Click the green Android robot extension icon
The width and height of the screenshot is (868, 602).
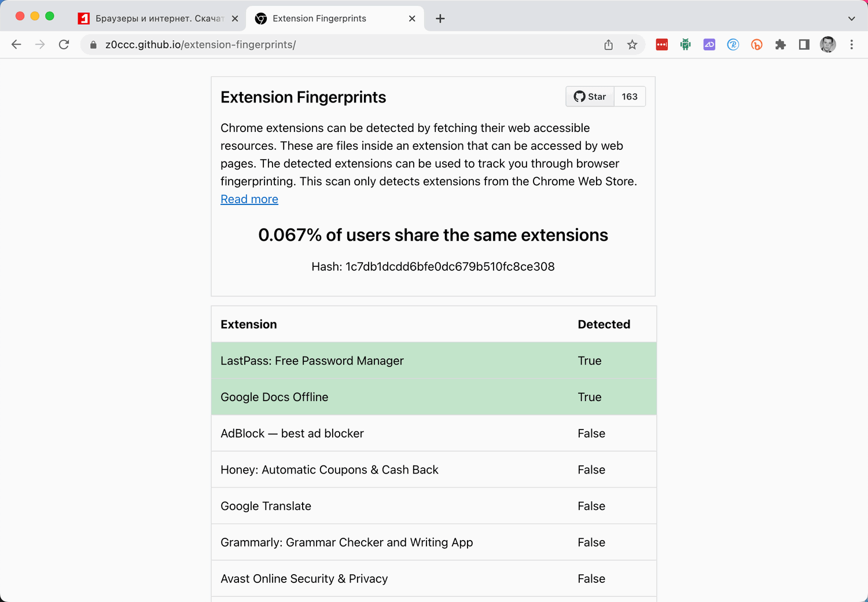pyautogui.click(x=686, y=45)
